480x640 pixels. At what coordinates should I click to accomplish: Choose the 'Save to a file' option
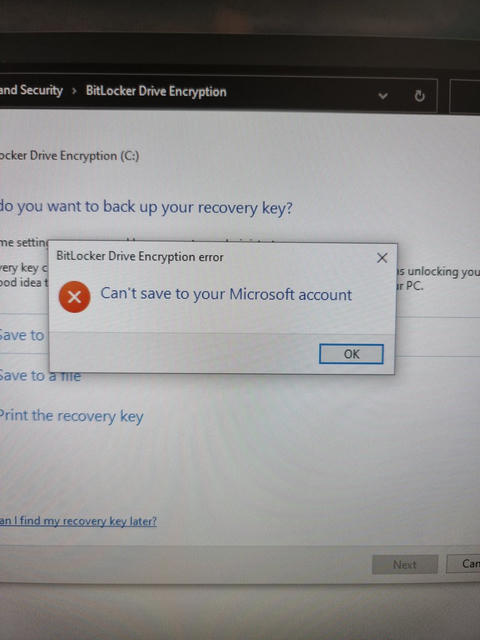tap(40, 376)
